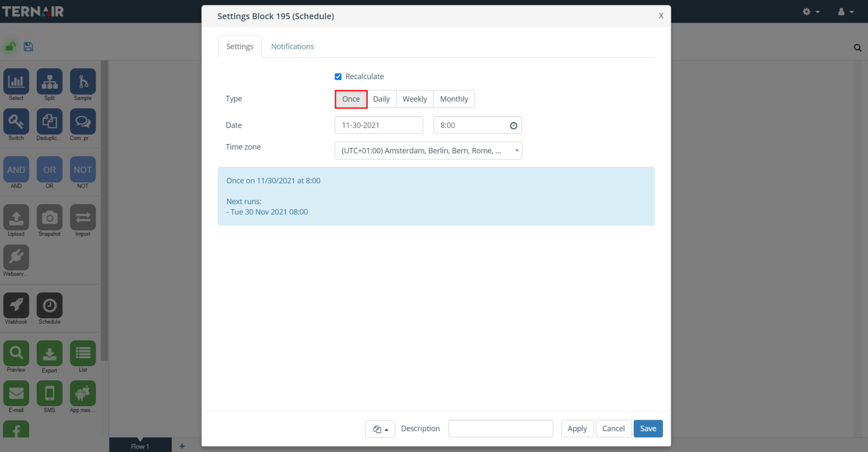The image size is (868, 452).
Task: Click the Upload block icon
Action: pos(16,218)
